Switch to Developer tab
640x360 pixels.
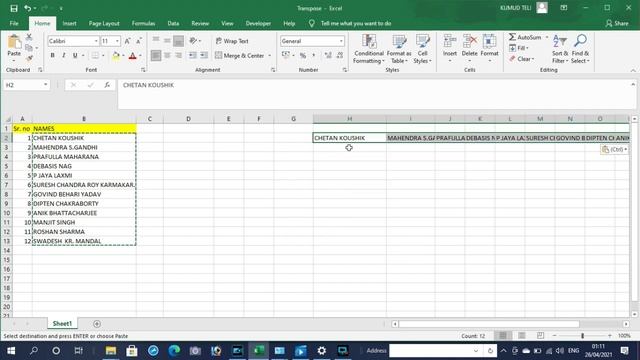click(258, 23)
